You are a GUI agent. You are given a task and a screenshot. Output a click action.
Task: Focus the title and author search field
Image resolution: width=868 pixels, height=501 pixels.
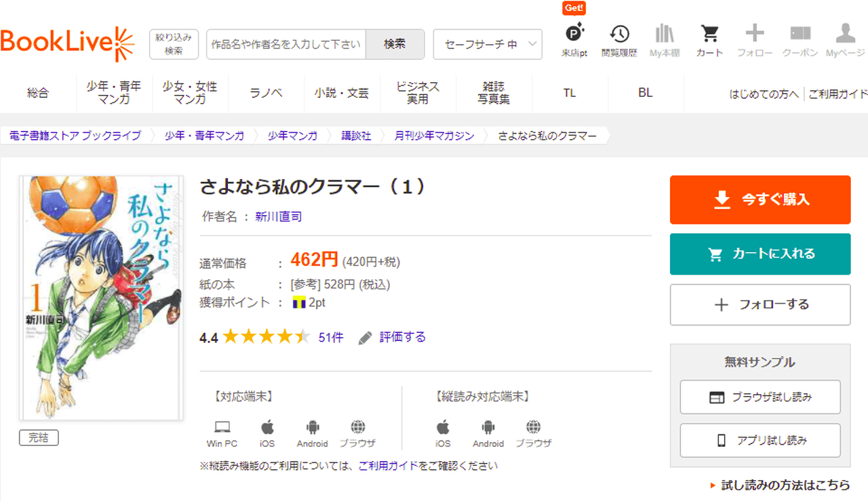(286, 44)
